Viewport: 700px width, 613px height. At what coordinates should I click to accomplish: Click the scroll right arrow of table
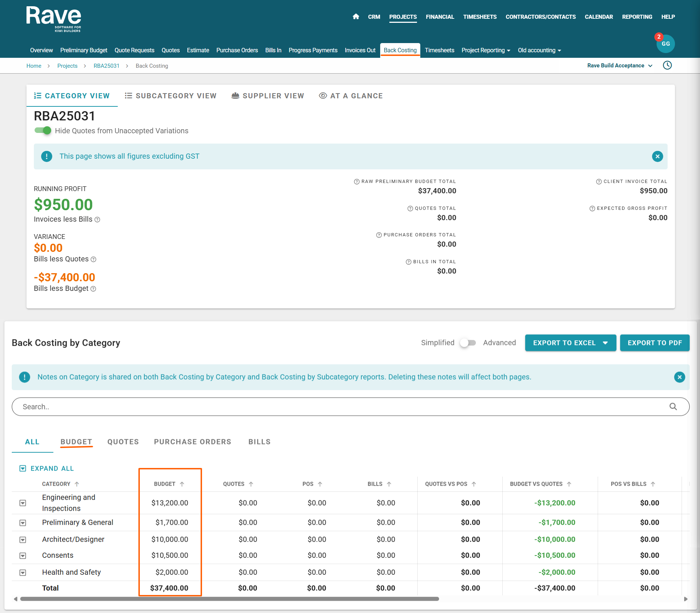pos(686,599)
